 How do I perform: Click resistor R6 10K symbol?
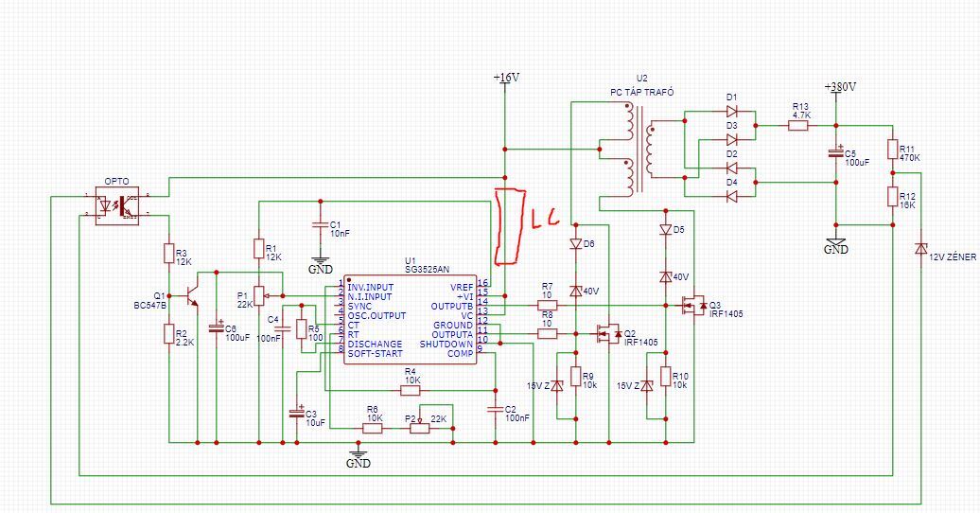373,429
